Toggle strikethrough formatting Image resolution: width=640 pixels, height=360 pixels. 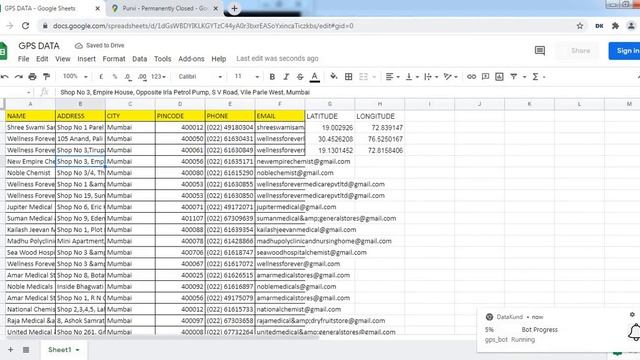click(300, 77)
